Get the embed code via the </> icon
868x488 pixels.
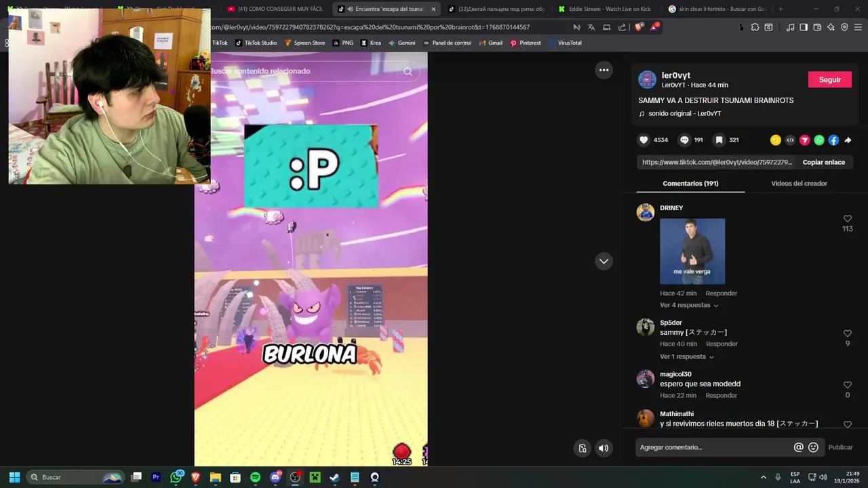click(790, 140)
